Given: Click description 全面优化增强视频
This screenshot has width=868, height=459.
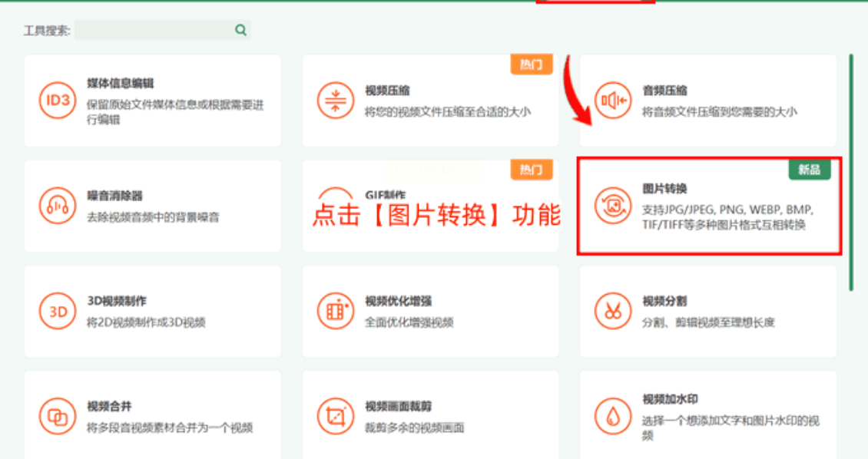Looking at the screenshot, I should [409, 322].
